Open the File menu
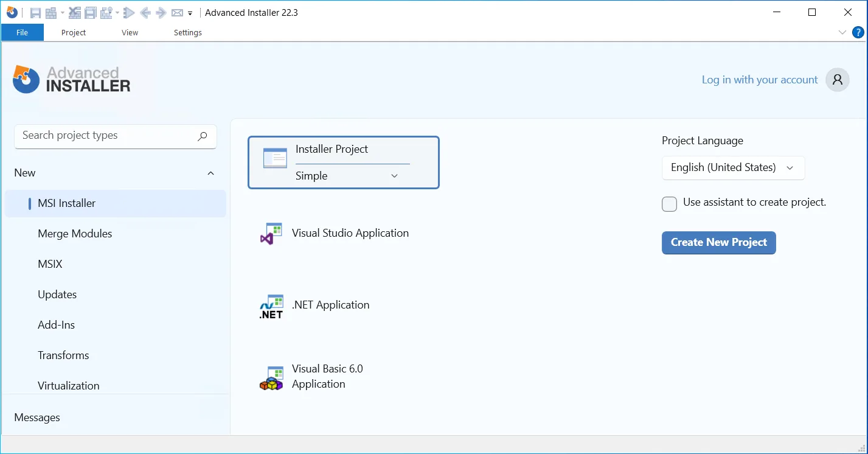 [x=23, y=32]
